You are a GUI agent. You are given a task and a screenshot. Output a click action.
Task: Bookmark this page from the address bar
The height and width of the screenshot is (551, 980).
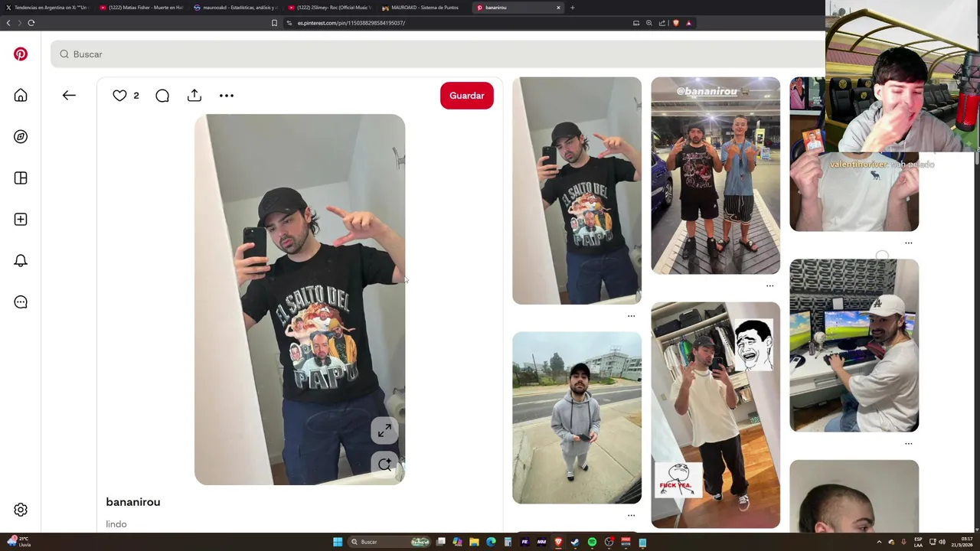(x=274, y=23)
